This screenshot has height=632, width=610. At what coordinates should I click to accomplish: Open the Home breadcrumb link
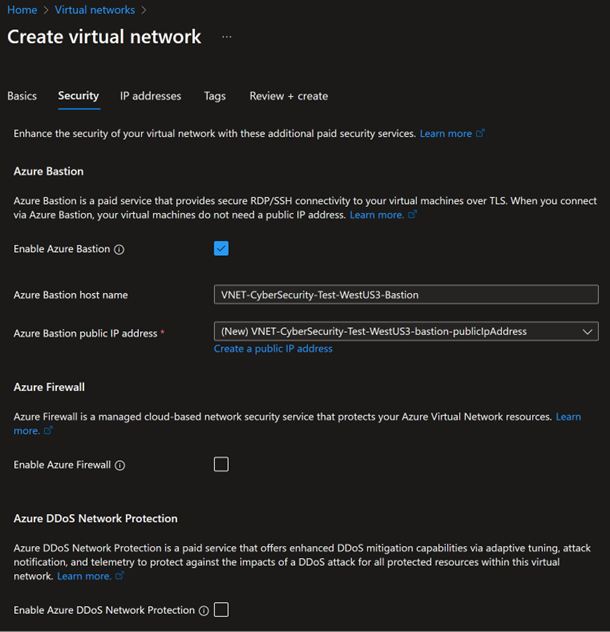pyautogui.click(x=22, y=10)
